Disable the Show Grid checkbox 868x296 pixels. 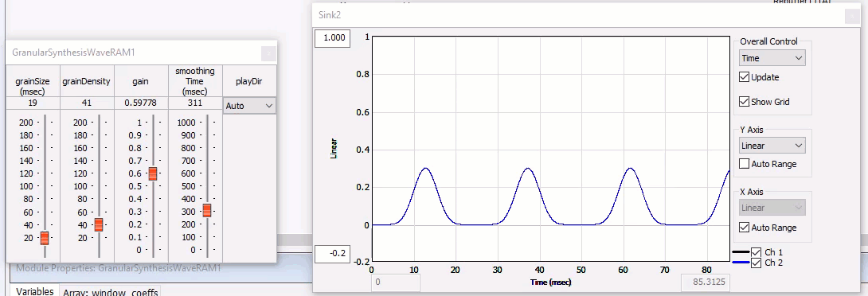pos(745,102)
